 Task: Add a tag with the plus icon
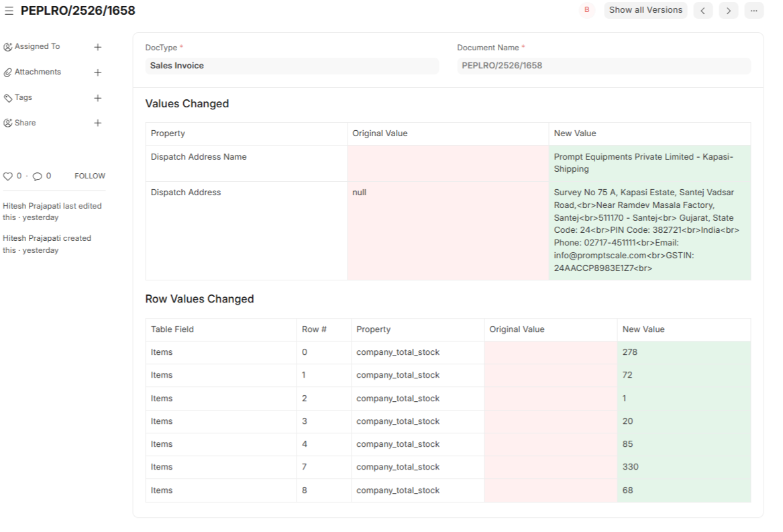pyautogui.click(x=97, y=98)
